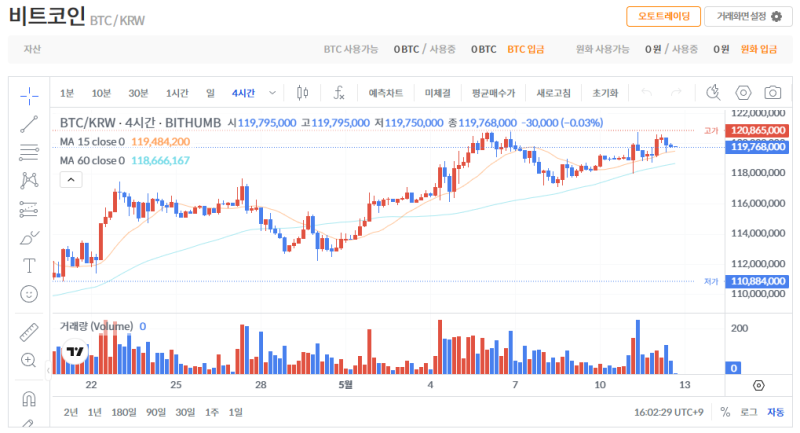Screen dimensions: 800x433
Task: Open the fx indicators menu
Action: 339,93
